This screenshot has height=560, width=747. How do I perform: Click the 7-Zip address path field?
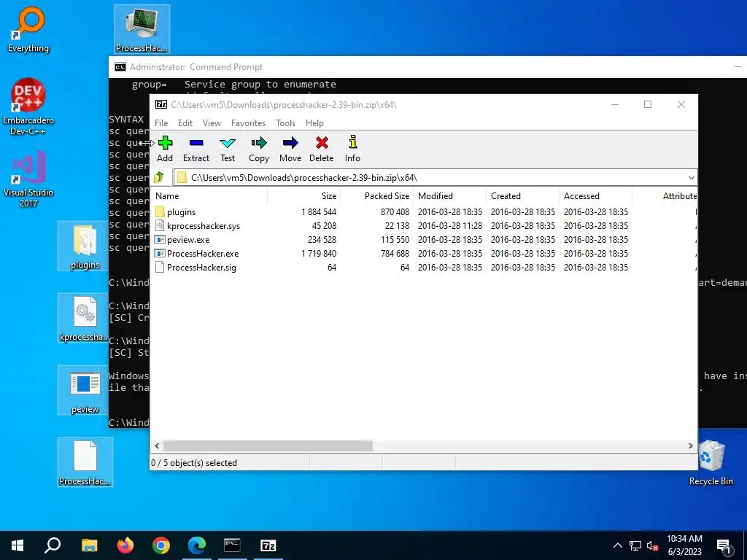pyautogui.click(x=435, y=178)
